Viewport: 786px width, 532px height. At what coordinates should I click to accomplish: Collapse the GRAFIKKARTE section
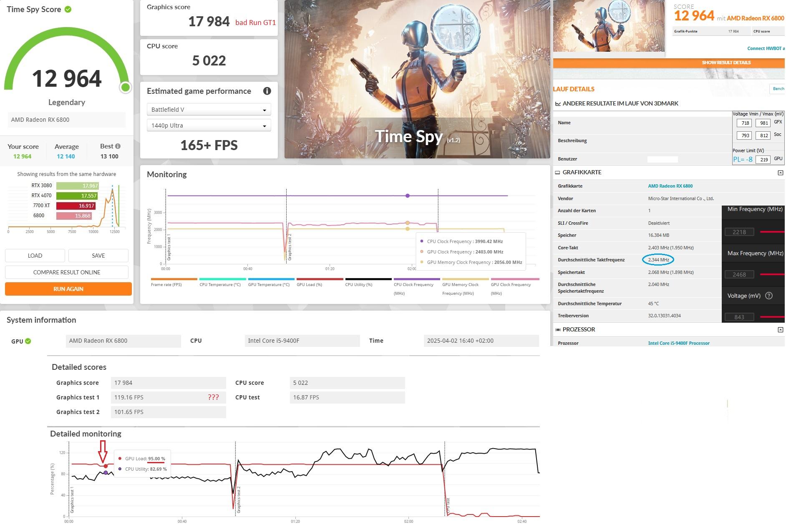tap(780, 173)
